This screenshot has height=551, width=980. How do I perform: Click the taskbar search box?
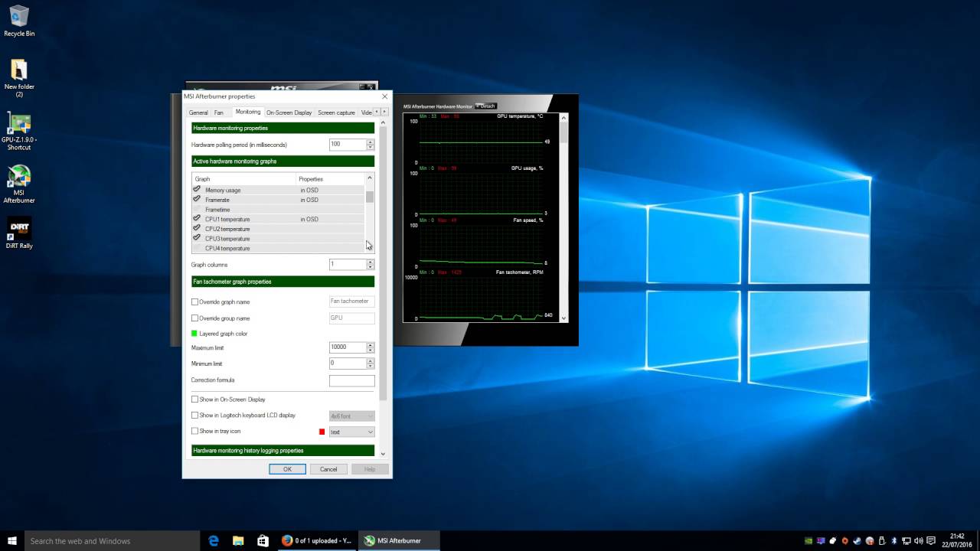(x=113, y=540)
